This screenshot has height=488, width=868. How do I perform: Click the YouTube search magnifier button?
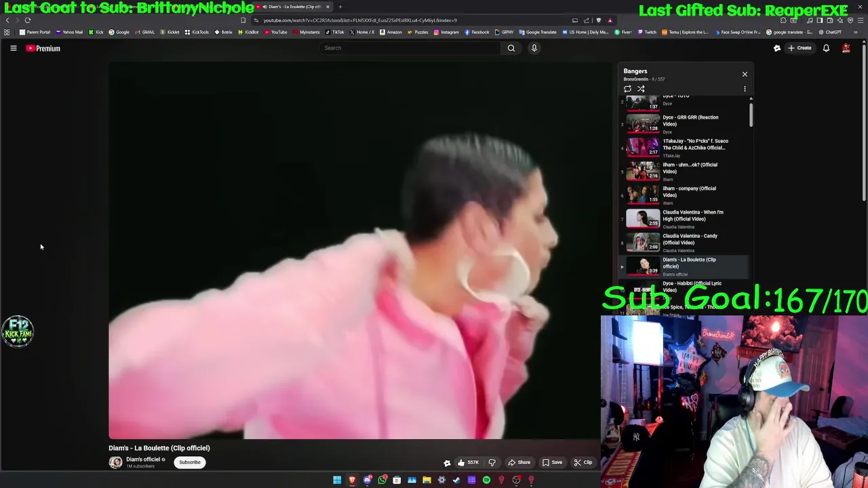click(x=511, y=48)
